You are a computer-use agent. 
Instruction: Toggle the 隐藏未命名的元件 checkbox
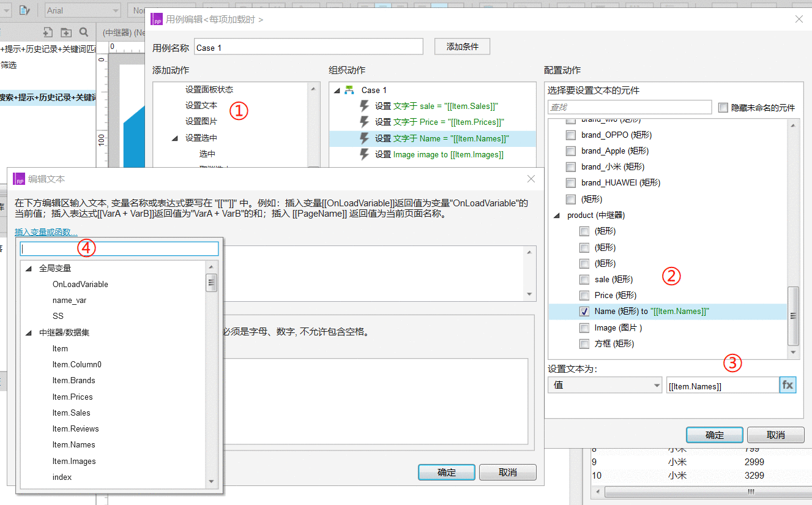pyautogui.click(x=723, y=108)
